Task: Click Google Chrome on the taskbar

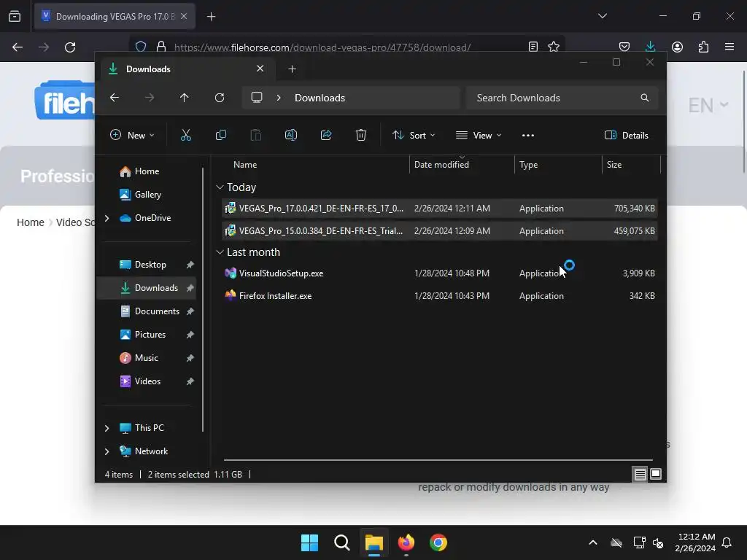Action: click(x=438, y=542)
